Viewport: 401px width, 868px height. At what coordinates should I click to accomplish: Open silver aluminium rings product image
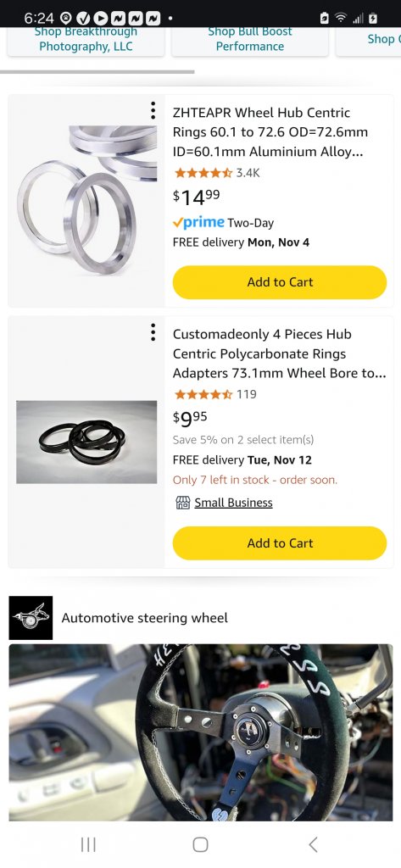tap(86, 200)
